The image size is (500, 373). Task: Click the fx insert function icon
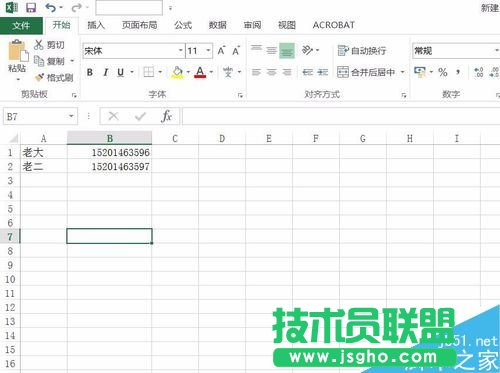[166, 116]
